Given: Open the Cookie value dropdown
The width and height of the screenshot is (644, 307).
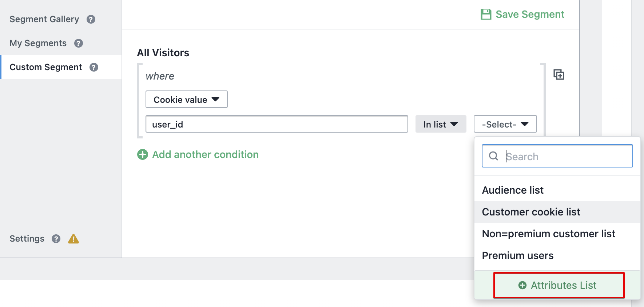Looking at the screenshot, I should point(187,99).
